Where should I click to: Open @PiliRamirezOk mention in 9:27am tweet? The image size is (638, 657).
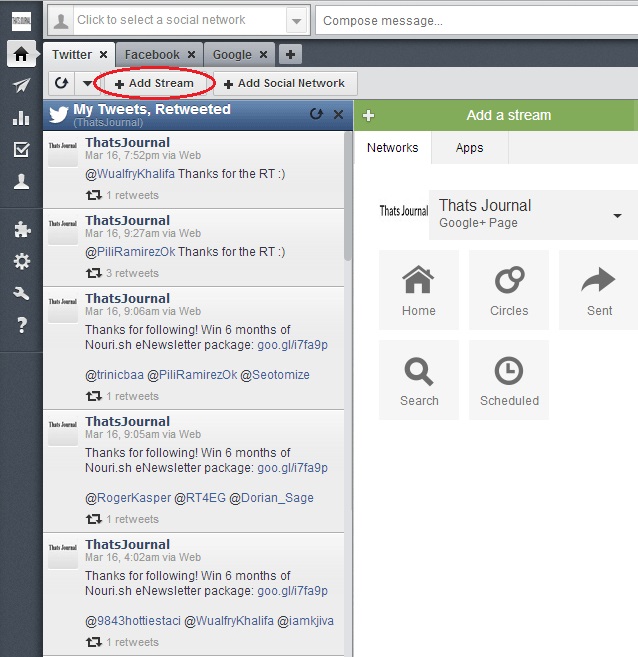point(130,252)
